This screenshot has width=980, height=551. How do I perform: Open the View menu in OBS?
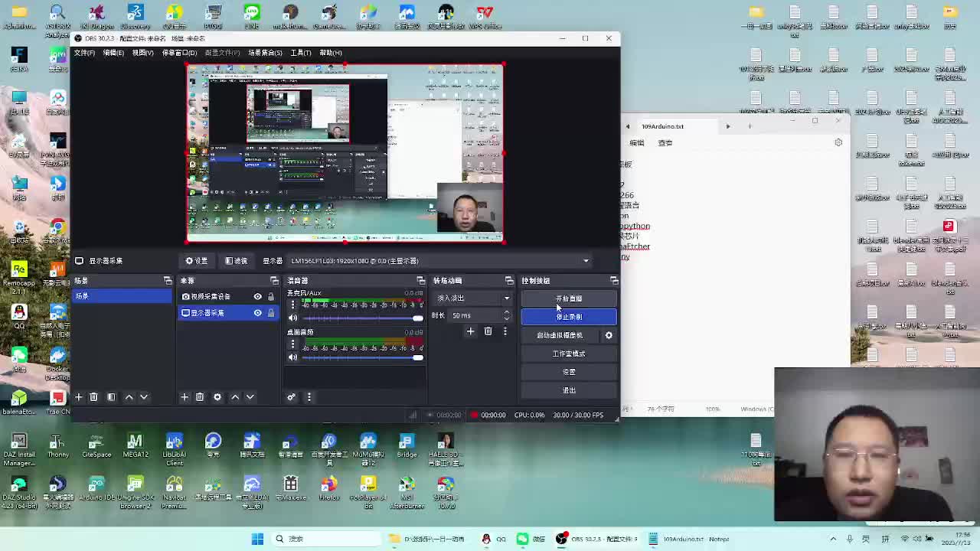coord(142,53)
